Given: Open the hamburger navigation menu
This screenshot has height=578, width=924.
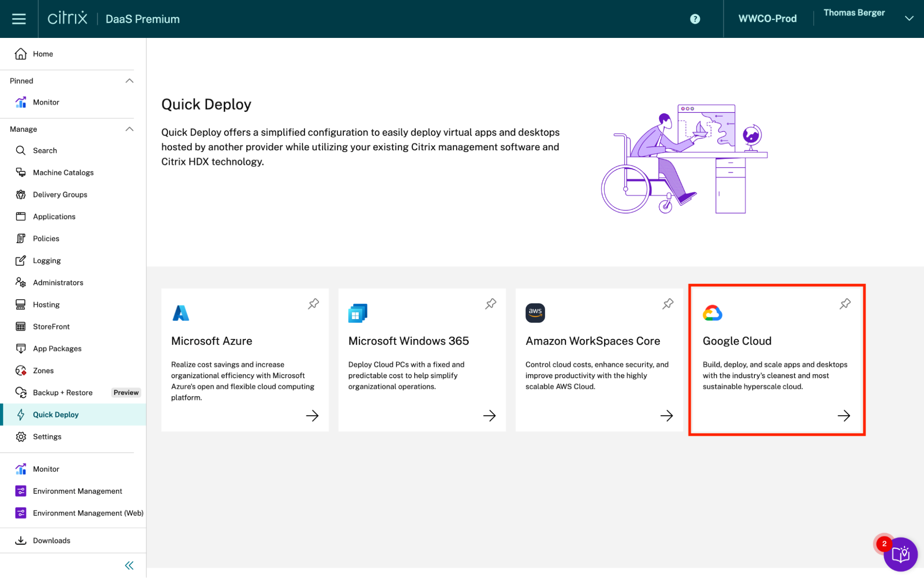Looking at the screenshot, I should (18, 19).
